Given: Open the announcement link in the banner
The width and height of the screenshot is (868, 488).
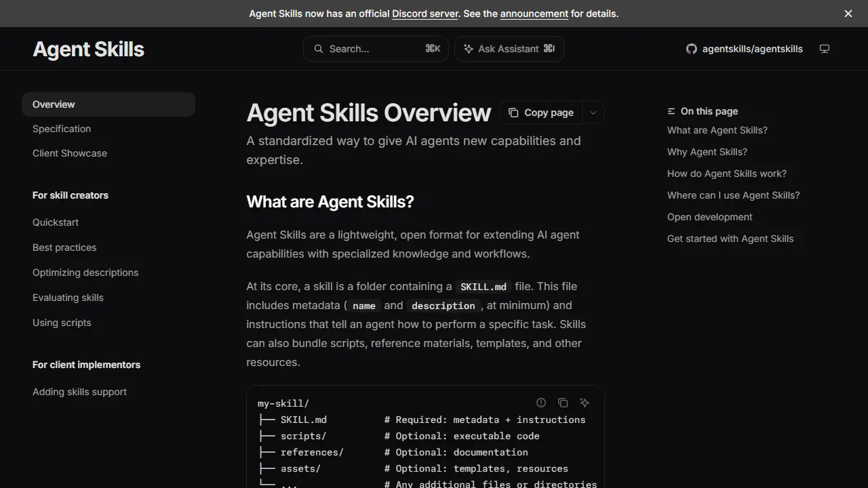Looking at the screenshot, I should [534, 14].
